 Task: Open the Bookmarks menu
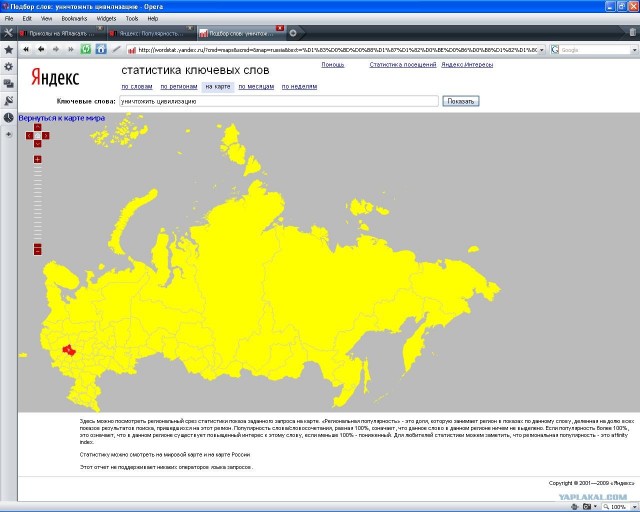point(74,18)
